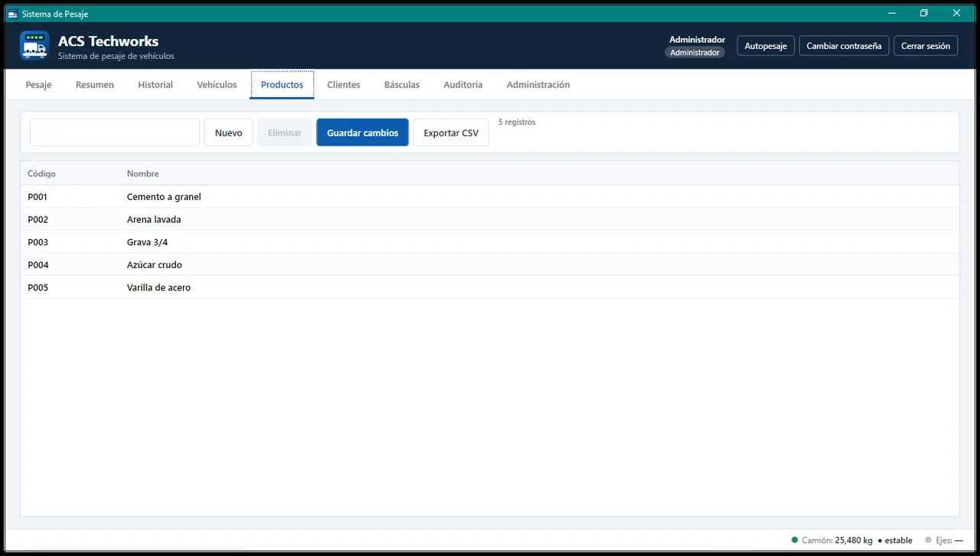The height and width of the screenshot is (556, 980).
Task: Select the Cemento a granel row
Action: pos(490,197)
